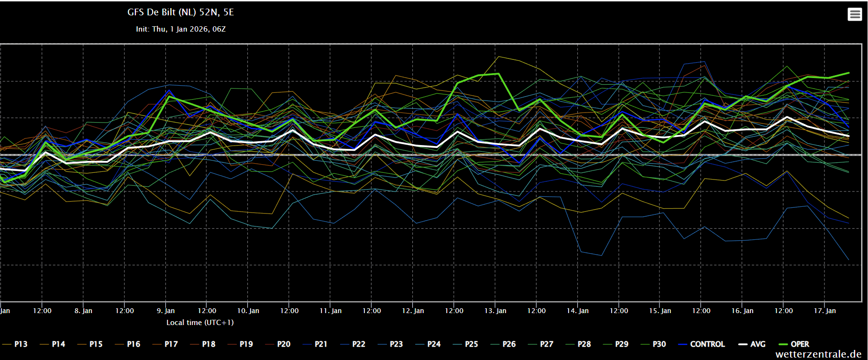The width and height of the screenshot is (868, 360).
Task: Click the 17. Jan axis label
Action: coord(825,311)
